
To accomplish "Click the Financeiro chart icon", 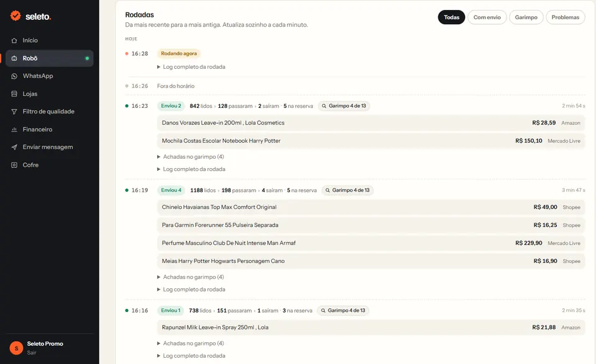I will coord(14,130).
